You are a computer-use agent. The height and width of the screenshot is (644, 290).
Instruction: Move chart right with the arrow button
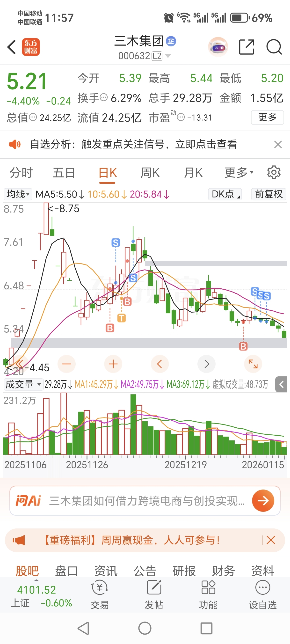point(206,364)
